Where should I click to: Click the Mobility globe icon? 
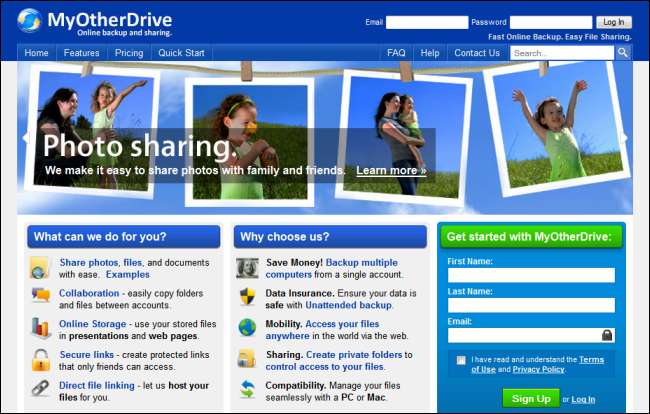pos(247,327)
